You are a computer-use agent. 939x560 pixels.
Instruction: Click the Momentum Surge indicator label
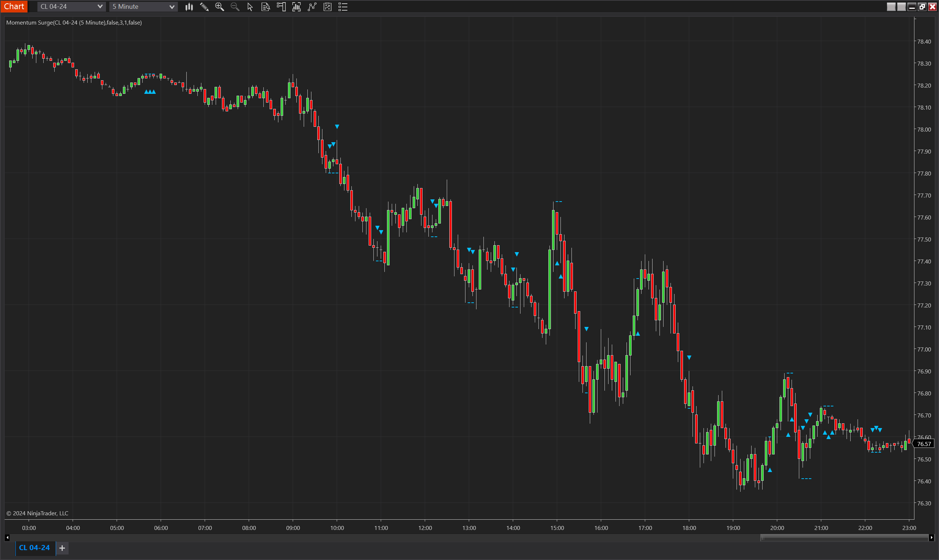[x=74, y=23]
